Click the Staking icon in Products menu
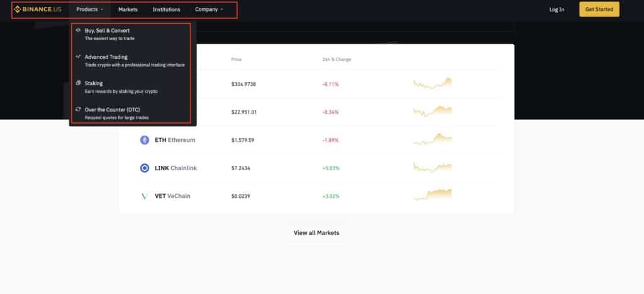This screenshot has width=644, height=294. [77, 83]
